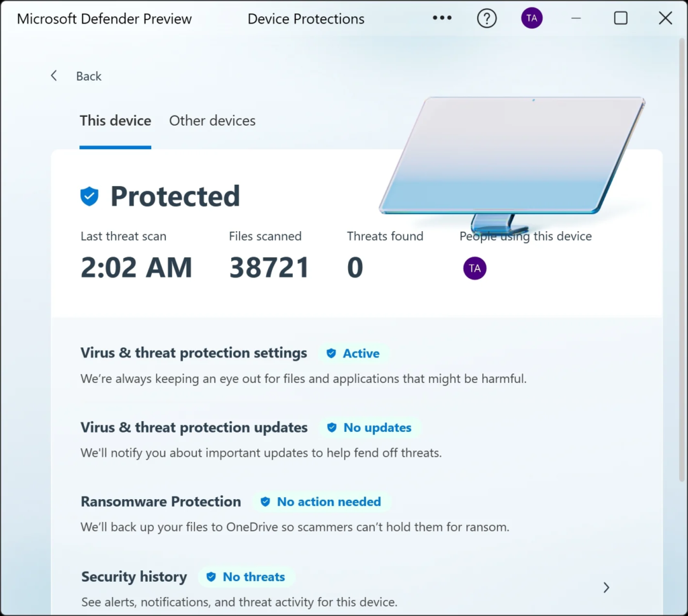The image size is (688, 616).
Task: Click the No updates status badge
Action: point(370,427)
